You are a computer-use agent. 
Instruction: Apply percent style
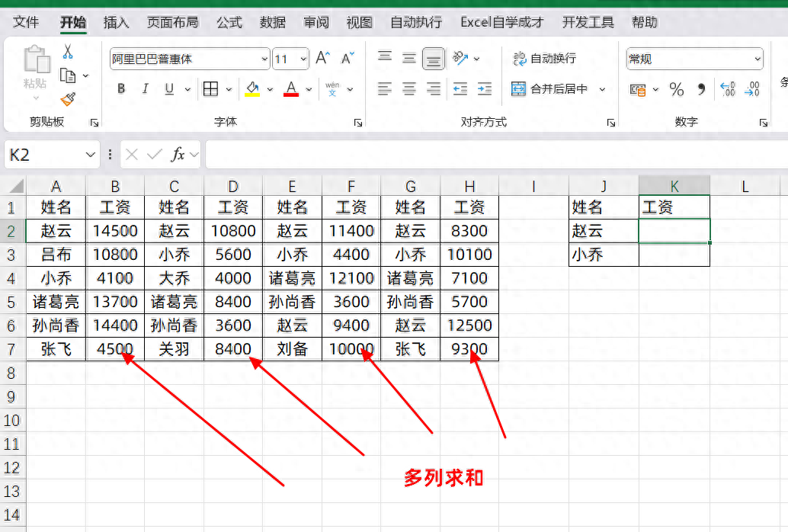(677, 89)
